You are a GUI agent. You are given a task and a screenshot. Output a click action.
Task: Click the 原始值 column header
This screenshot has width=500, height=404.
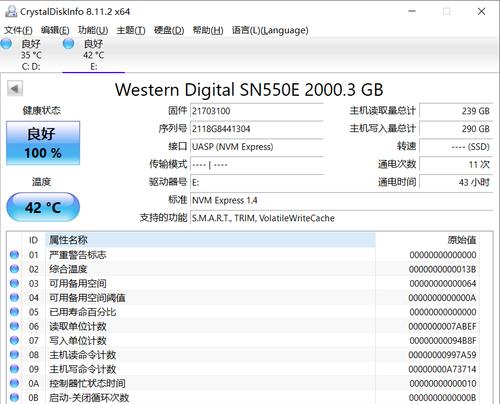pos(428,240)
